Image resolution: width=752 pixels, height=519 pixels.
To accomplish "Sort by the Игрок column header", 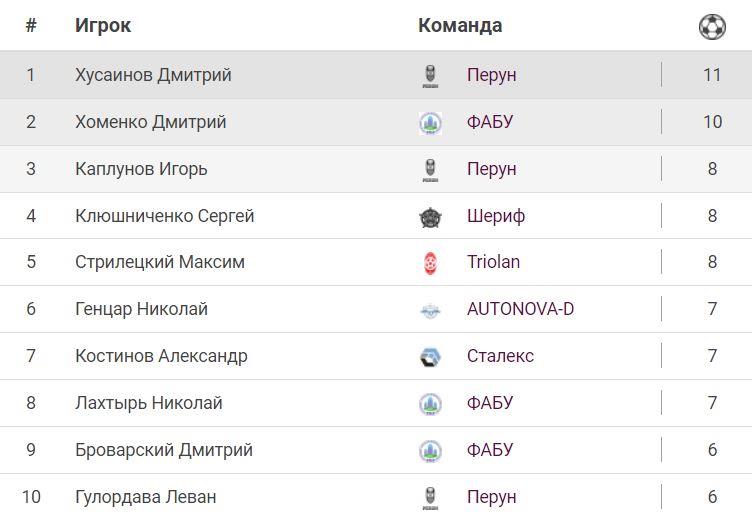I will click(x=102, y=25).
